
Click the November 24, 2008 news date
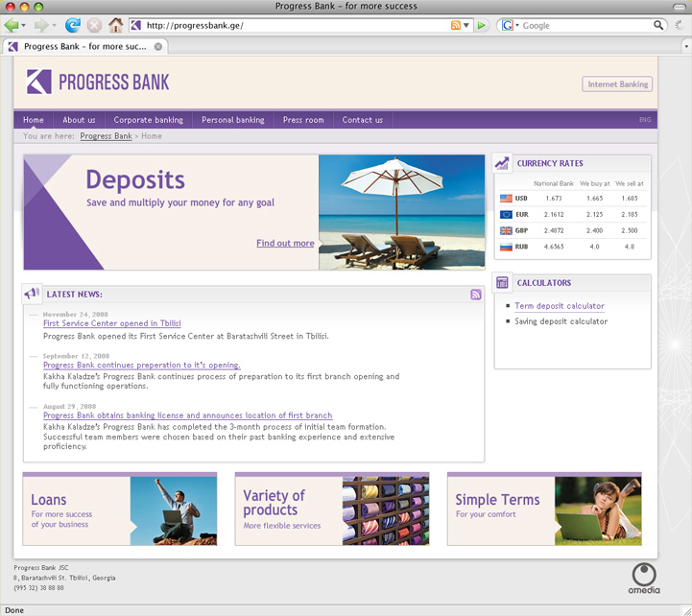(x=76, y=314)
